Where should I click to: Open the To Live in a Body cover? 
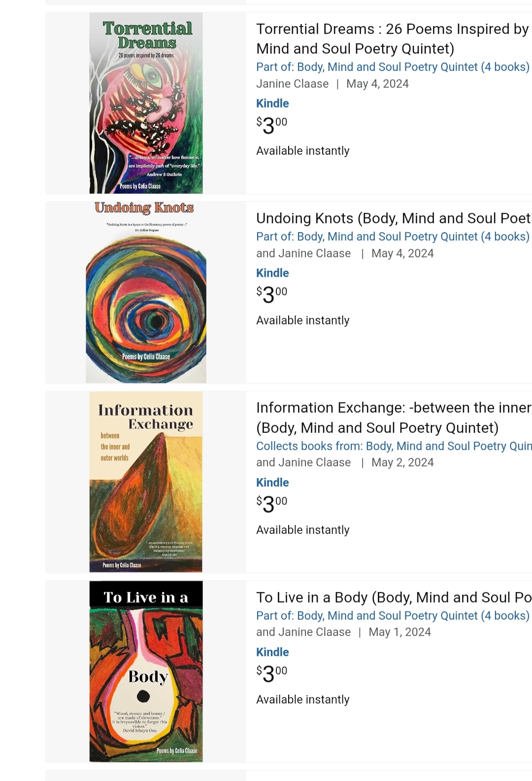pyautogui.click(x=146, y=671)
